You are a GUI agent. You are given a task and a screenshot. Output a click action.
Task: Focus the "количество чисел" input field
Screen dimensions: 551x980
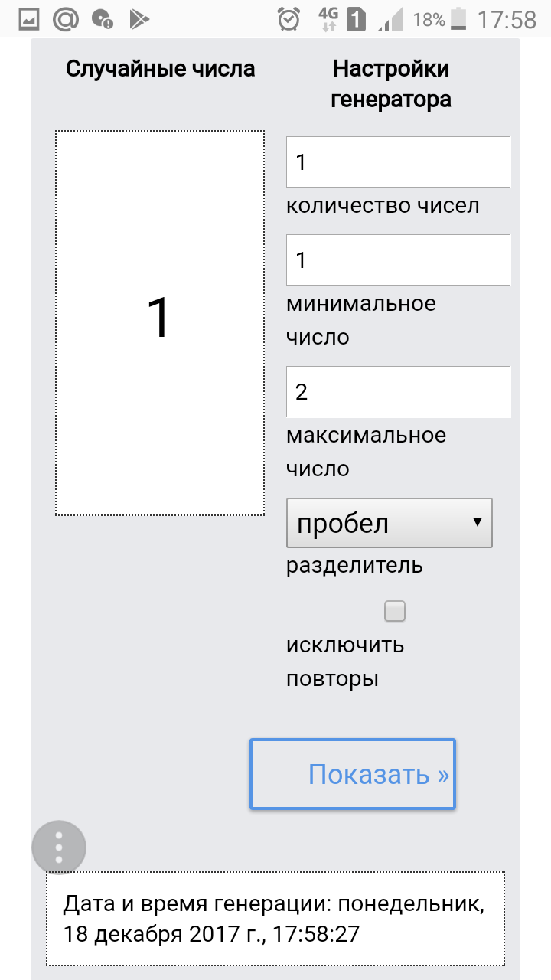pyautogui.click(x=398, y=162)
